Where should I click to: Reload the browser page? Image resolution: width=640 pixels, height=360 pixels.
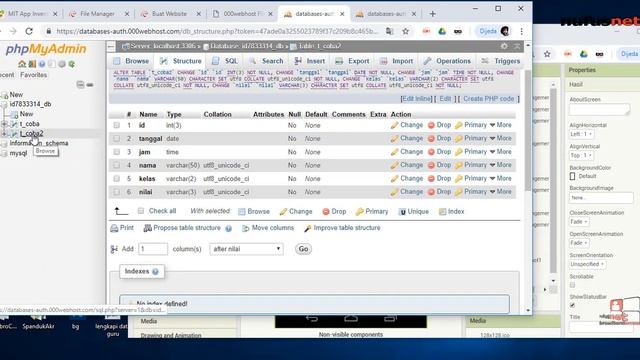click(x=29, y=31)
